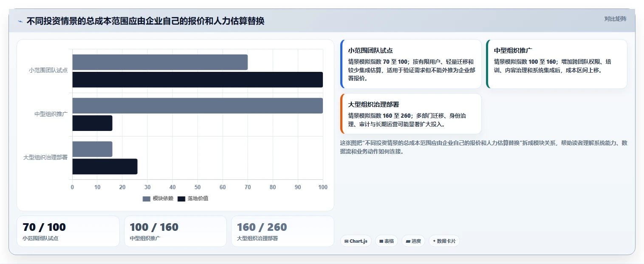Click the 0 tick on the x-axis
Screen dimensions: 644x264
click(72, 187)
